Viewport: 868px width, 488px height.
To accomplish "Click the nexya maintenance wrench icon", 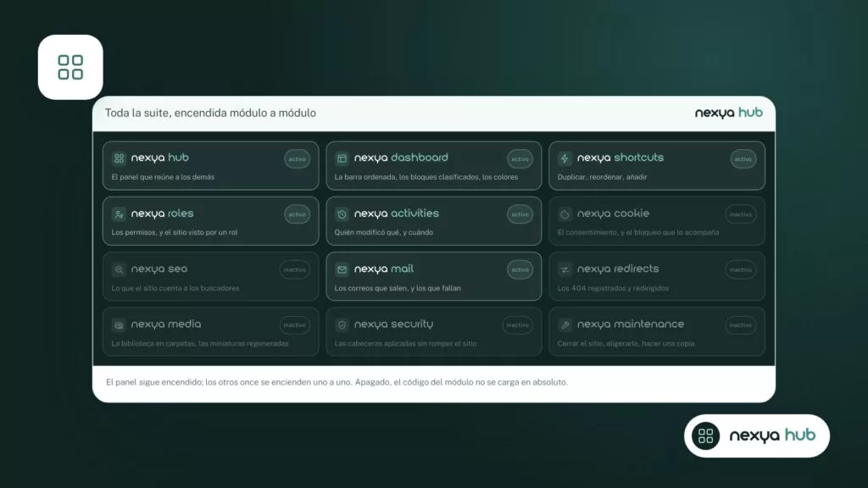I will (x=565, y=324).
